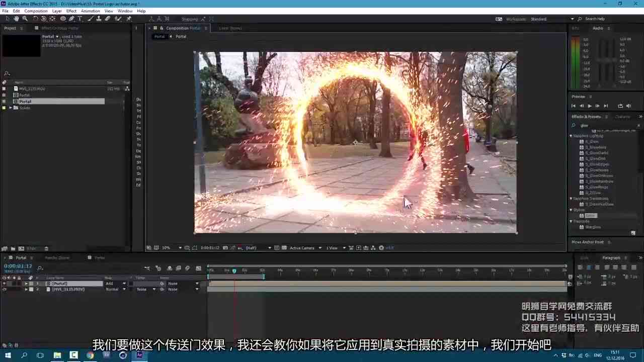Select the Pen tool

pos(71,19)
